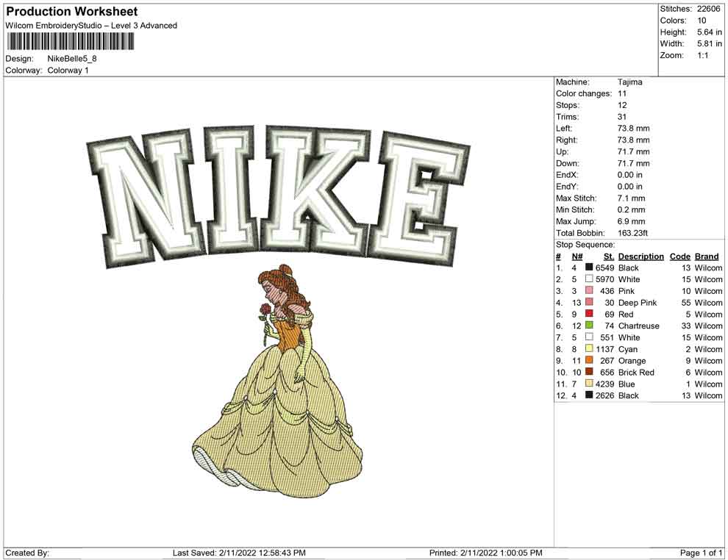Pick the Red color swatch
Viewport: 728px width, 560px height.
(x=589, y=314)
